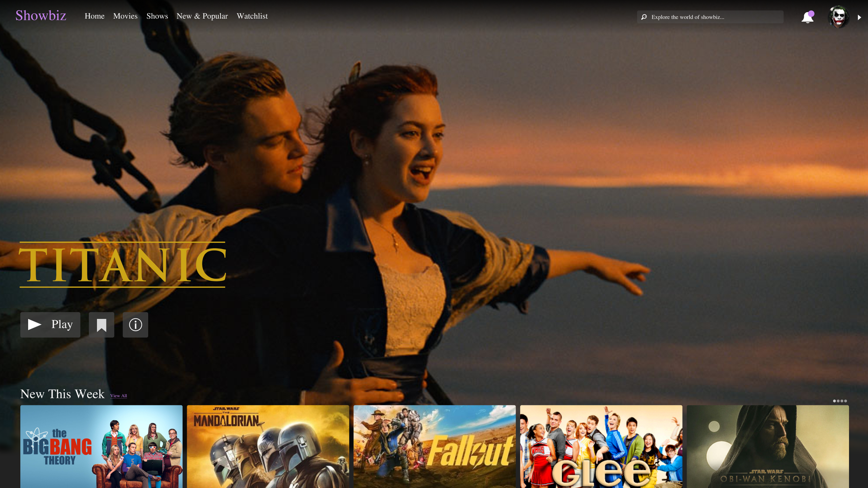Screen dimensions: 868x488
Task: Click the notification bell icon
Action: point(807,17)
